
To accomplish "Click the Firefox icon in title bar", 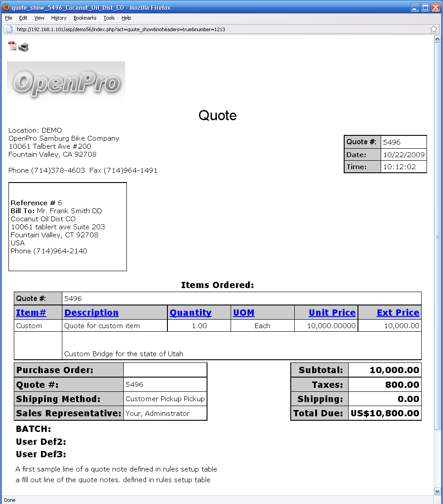I will (x=6, y=8).
